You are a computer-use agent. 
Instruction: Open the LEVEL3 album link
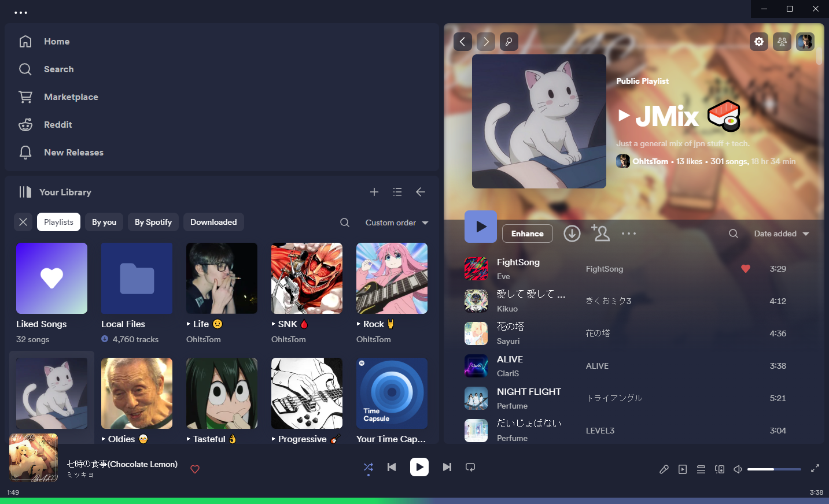tap(600, 431)
